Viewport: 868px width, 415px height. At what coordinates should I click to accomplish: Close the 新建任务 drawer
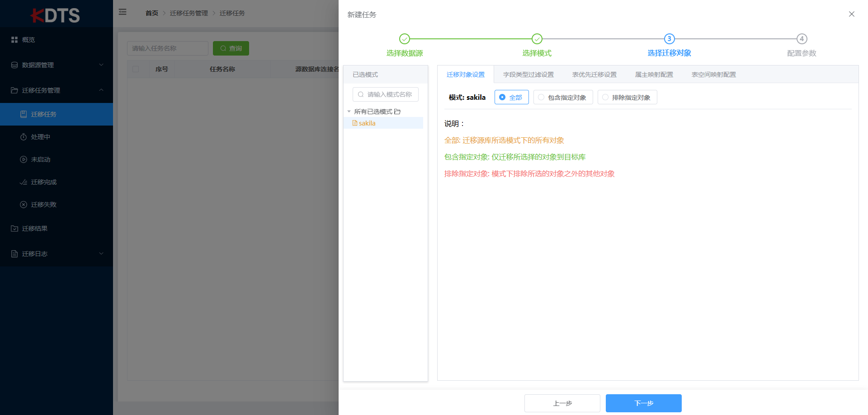click(x=852, y=14)
